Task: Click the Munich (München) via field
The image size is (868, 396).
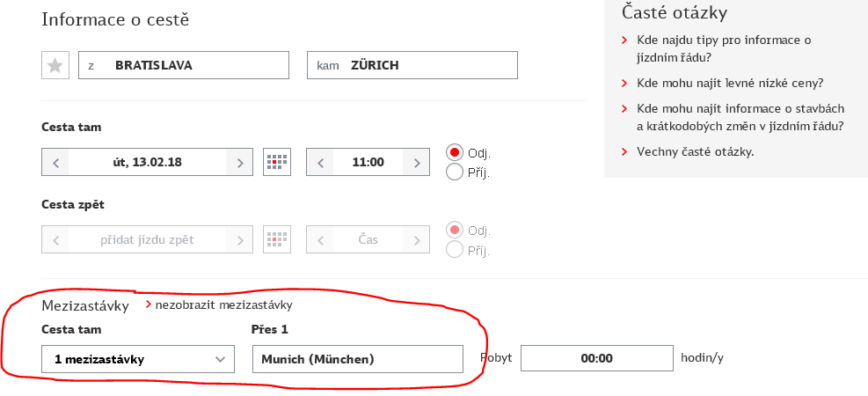Action: click(358, 359)
